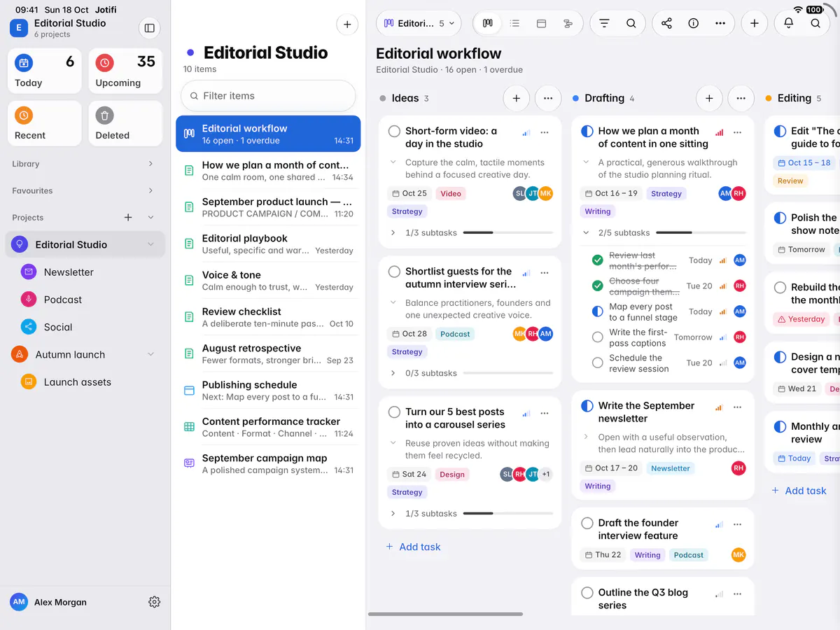This screenshot has width=840, height=630.
Task: Check off "Shortlist guests for the autumn interview" task
Action: click(394, 272)
